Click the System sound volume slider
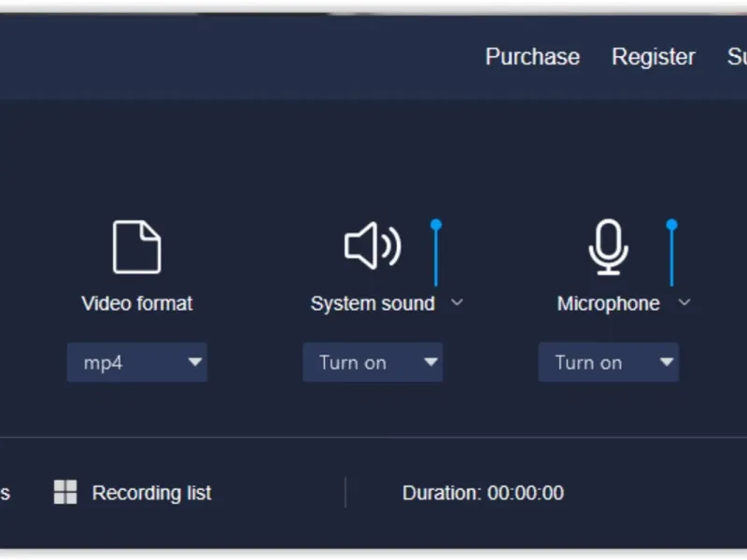 [x=436, y=254]
